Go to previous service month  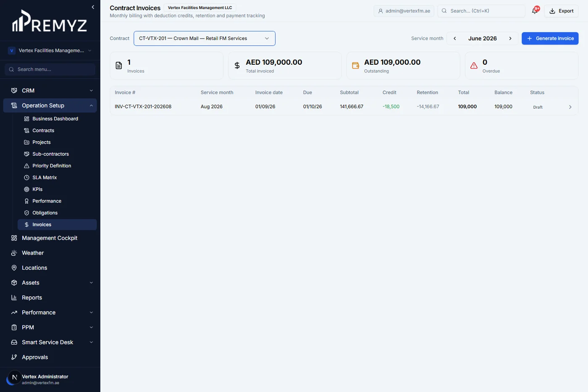point(454,38)
